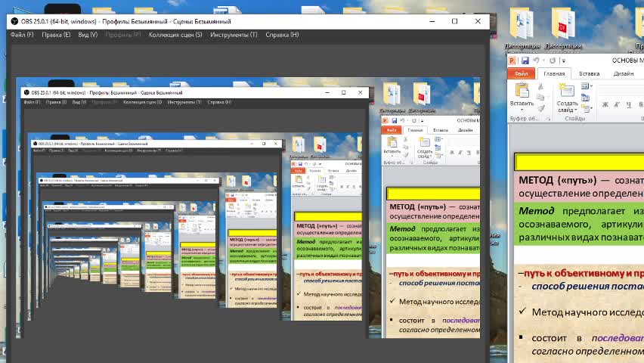644x363 pixels.
Task: Minimize the OBS window
Action: click(x=432, y=21)
